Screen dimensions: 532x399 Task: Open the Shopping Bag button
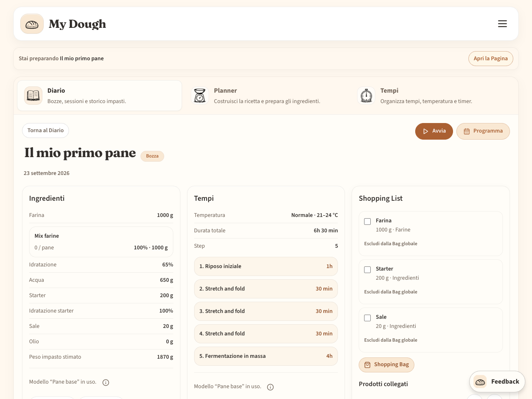pos(387,365)
